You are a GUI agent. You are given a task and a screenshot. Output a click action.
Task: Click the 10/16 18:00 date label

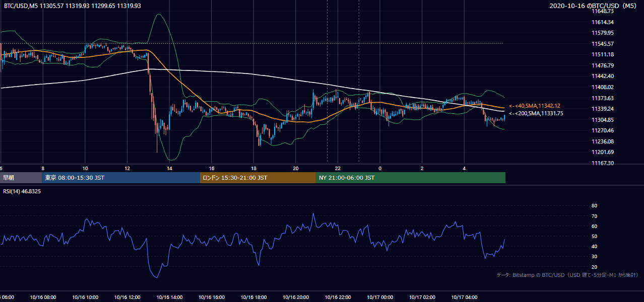click(x=253, y=297)
